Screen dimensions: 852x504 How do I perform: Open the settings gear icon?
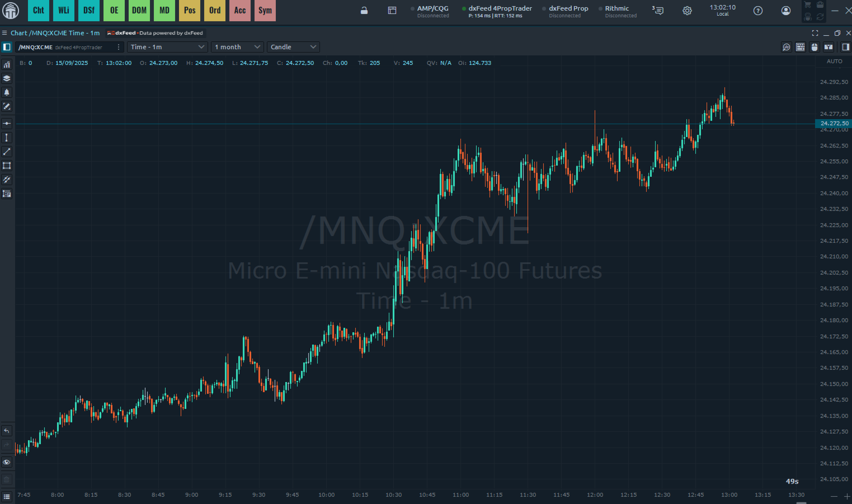click(687, 11)
